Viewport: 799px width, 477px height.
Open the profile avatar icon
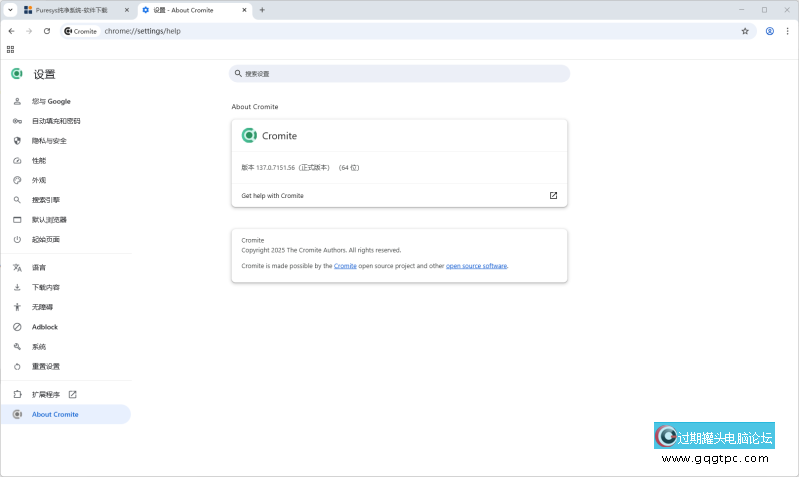click(770, 31)
